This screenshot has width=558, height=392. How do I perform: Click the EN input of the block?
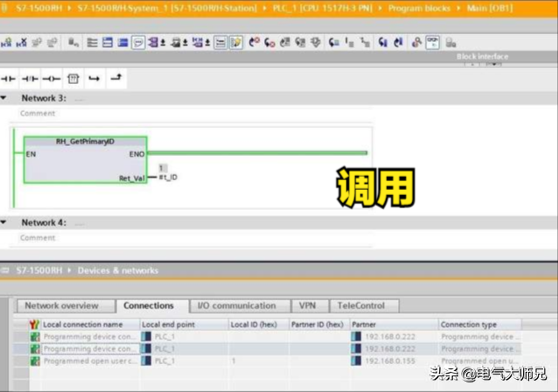pyautogui.click(x=31, y=154)
